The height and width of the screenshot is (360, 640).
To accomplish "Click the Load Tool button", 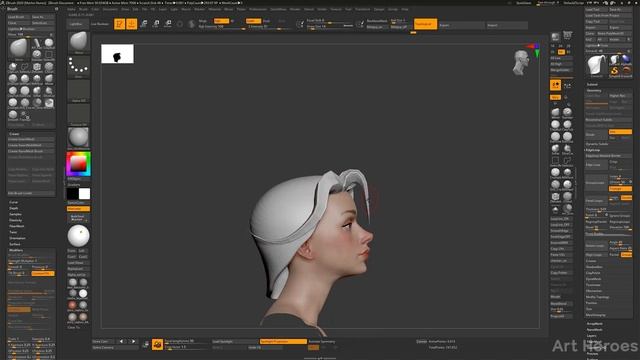I will click(x=596, y=9).
